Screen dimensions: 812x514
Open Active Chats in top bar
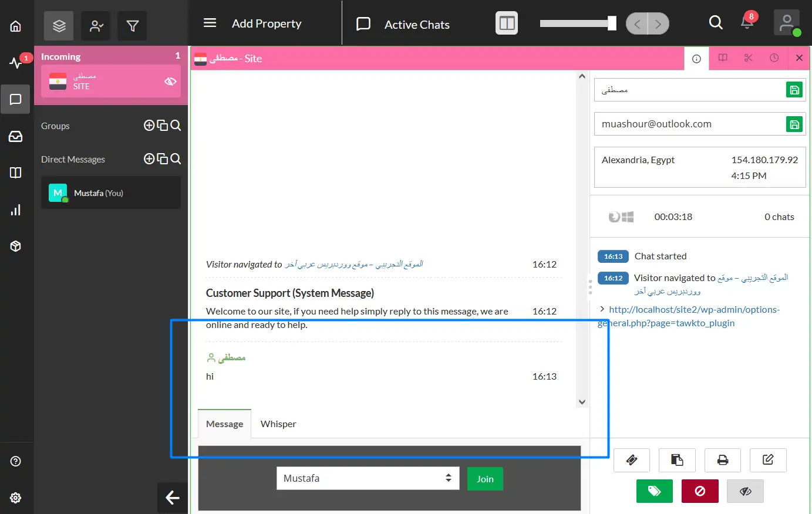[x=417, y=25]
